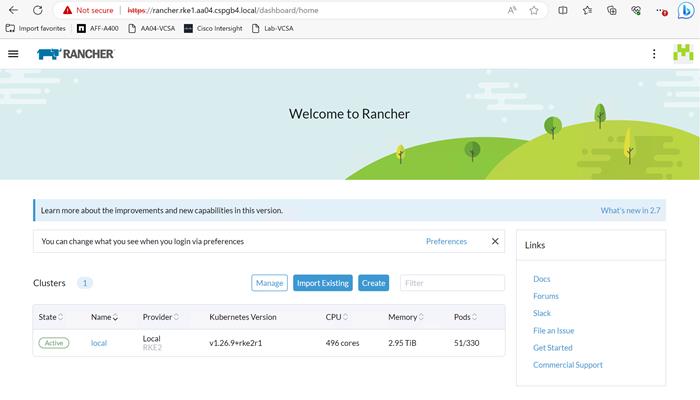Open the AFF-A400 bookmark
Screen dimensions: 700x400
point(98,28)
